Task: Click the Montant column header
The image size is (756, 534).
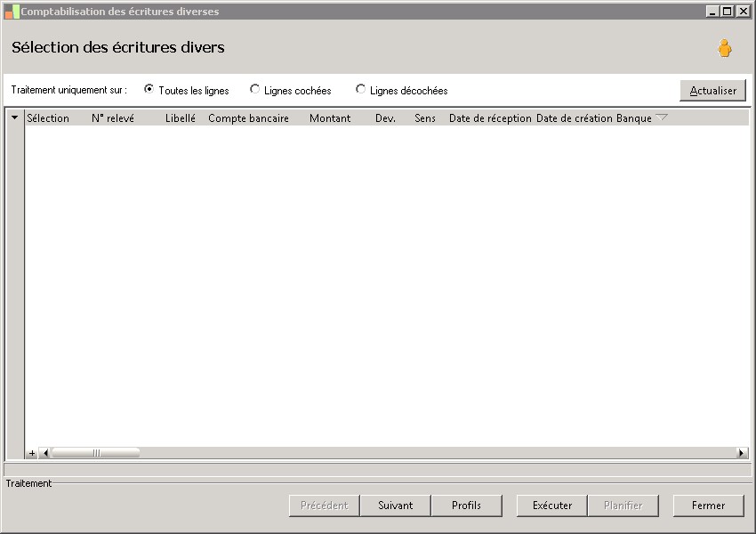Action: point(330,118)
